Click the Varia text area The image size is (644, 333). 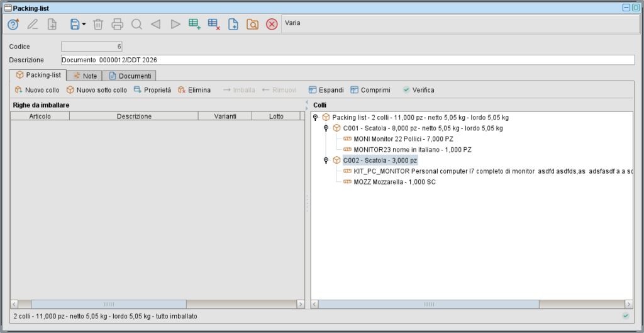pos(460,24)
